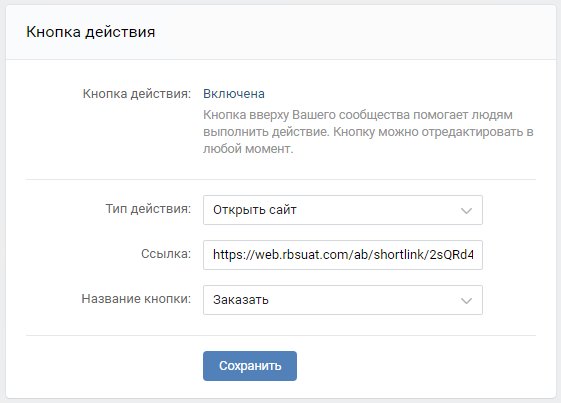Image resolution: width=561 pixels, height=403 pixels.
Task: Save settings with the Сохранить button
Action: (x=250, y=366)
